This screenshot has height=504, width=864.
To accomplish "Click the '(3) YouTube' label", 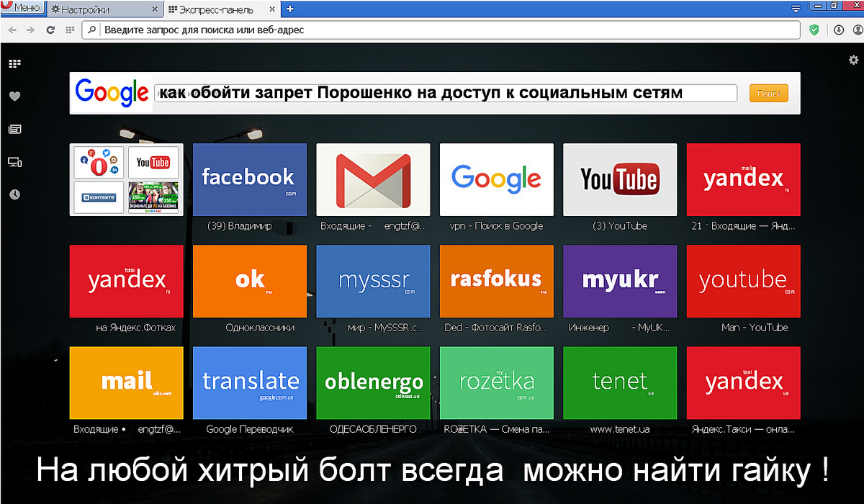I will point(620,225).
